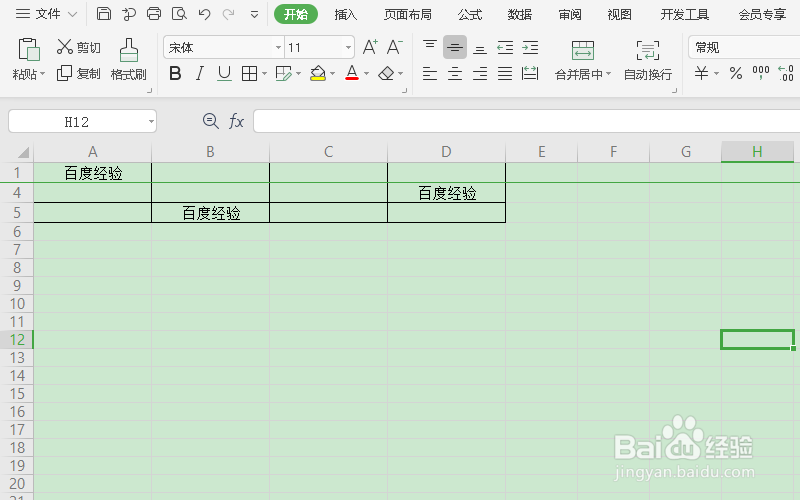Open the font name 宋体 dropdown
The width and height of the screenshot is (800, 500).
tap(279, 48)
